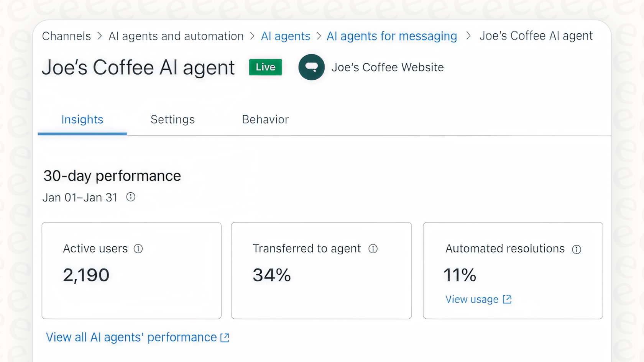Screen dimensions: 644x362
Task: Click the external link icon next to View usage
Action: [507, 299]
